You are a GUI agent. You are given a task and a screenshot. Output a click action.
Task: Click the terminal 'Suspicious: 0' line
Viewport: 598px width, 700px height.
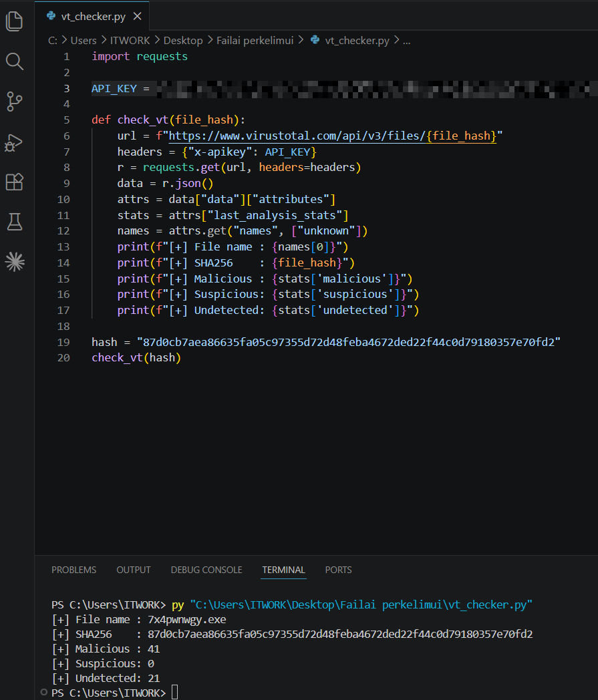pos(103,663)
